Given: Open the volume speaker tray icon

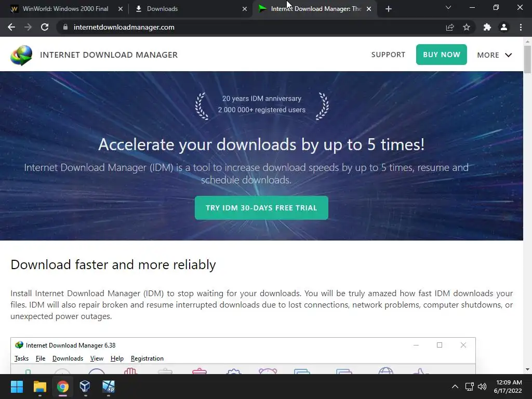Looking at the screenshot, I should 482,387.
